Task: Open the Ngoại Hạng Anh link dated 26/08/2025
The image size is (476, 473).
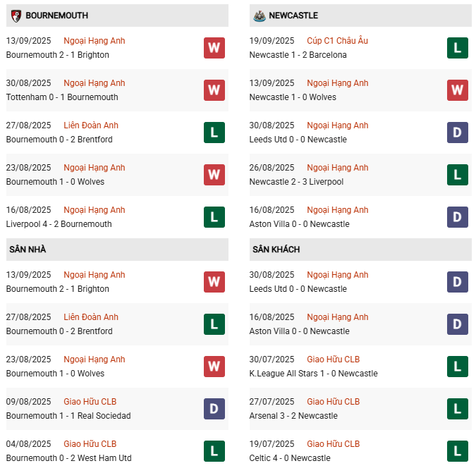Action: (x=337, y=168)
